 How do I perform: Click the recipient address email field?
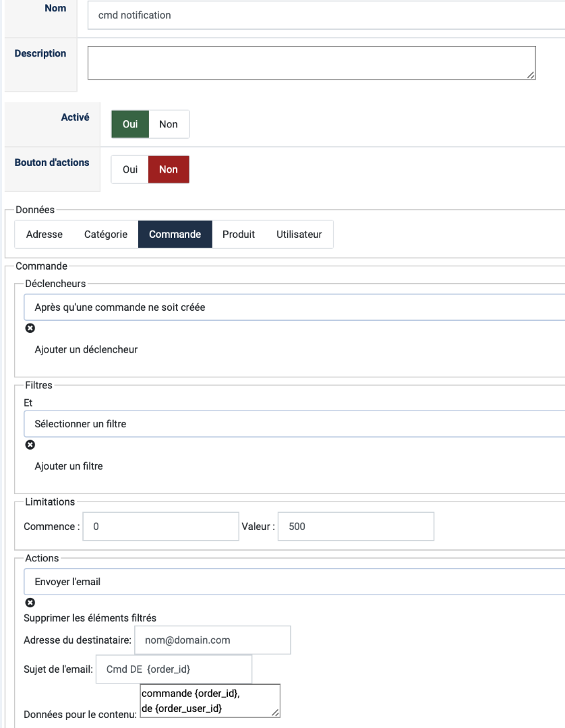click(212, 640)
